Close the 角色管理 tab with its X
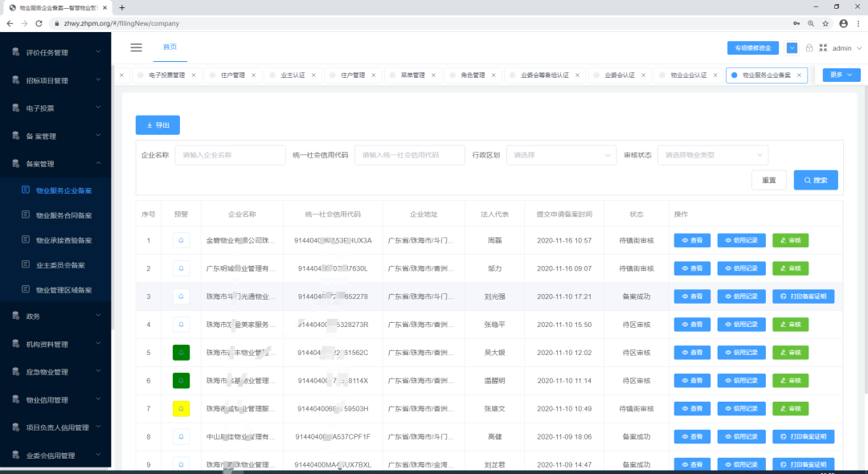The height and width of the screenshot is (474, 868). point(494,76)
